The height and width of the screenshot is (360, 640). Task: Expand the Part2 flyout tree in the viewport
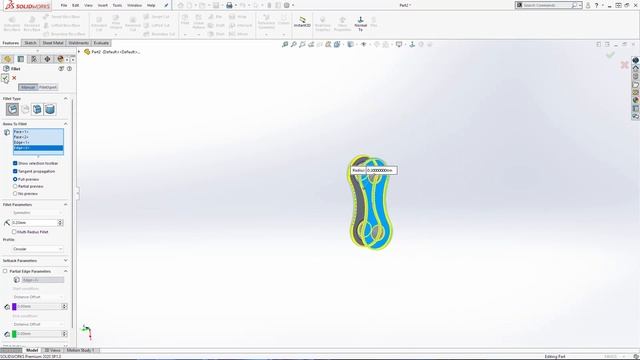point(79,52)
